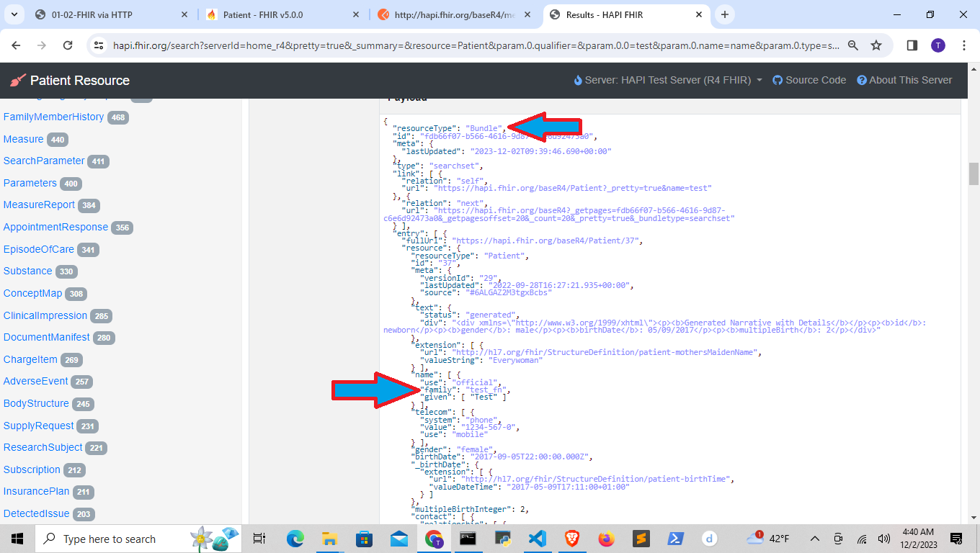980x553 pixels.
Task: Open ClinicalImpression resource link
Action: click(45, 315)
